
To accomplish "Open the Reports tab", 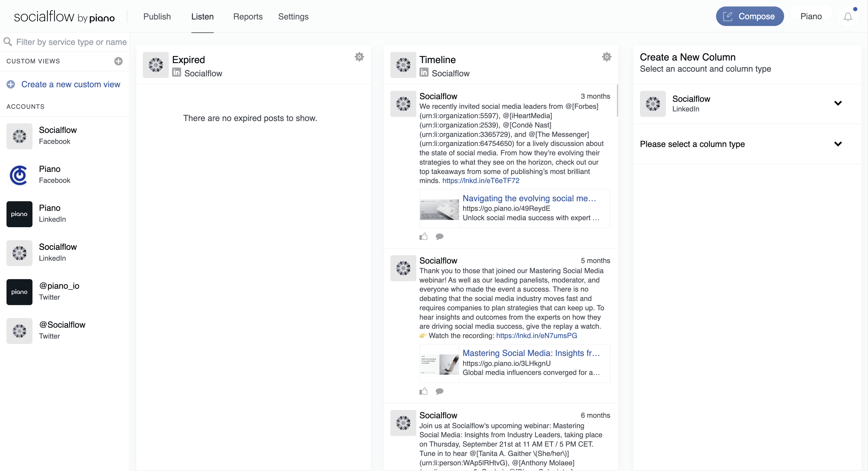I will pos(248,17).
